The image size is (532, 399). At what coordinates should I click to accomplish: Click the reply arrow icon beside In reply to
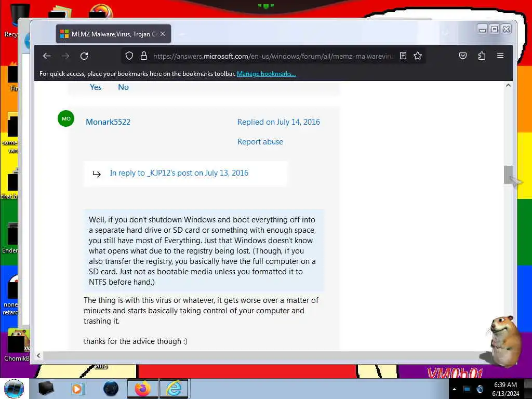[x=97, y=174]
